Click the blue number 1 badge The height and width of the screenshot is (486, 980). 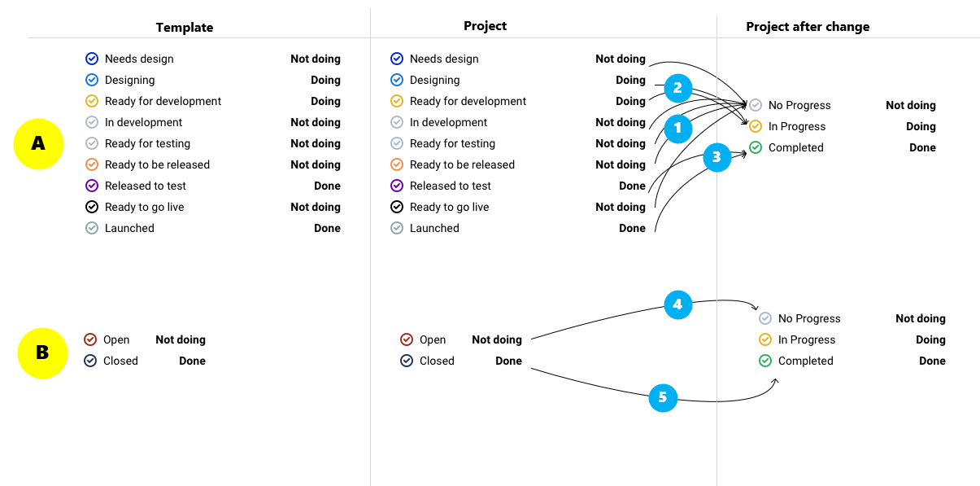(677, 129)
